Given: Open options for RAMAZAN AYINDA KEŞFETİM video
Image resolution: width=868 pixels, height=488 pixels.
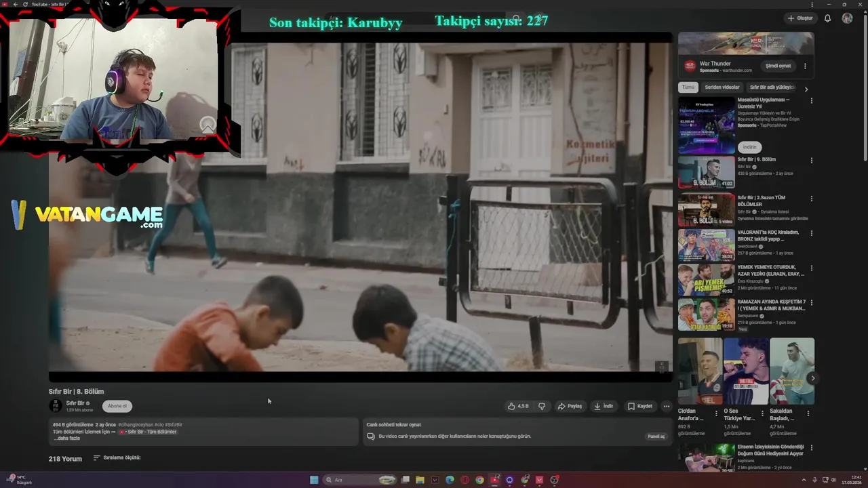Looking at the screenshot, I should pos(811,303).
